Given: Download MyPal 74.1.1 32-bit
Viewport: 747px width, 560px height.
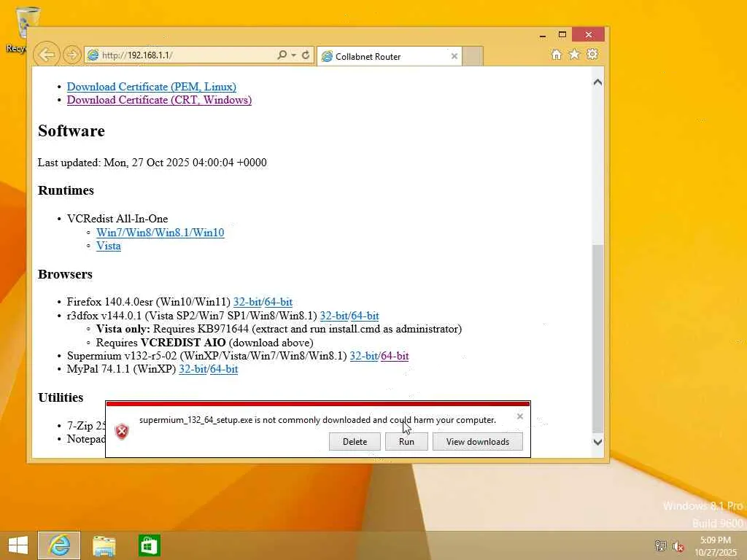Looking at the screenshot, I should 193,369.
